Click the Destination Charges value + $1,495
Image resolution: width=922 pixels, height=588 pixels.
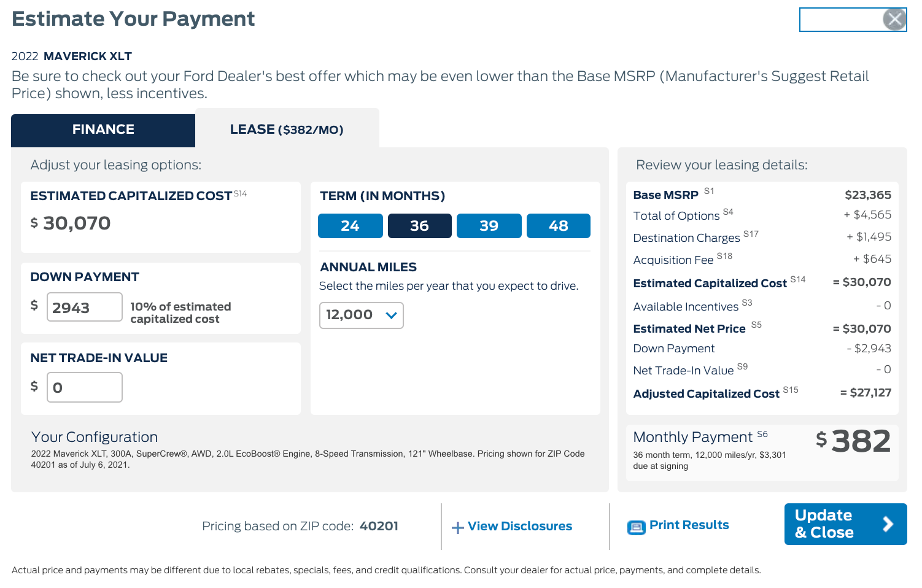coord(869,237)
